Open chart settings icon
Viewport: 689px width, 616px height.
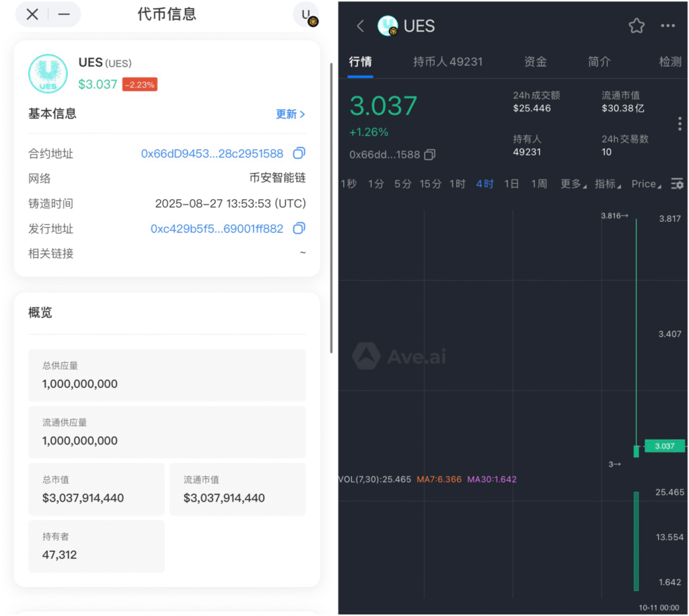(x=677, y=184)
